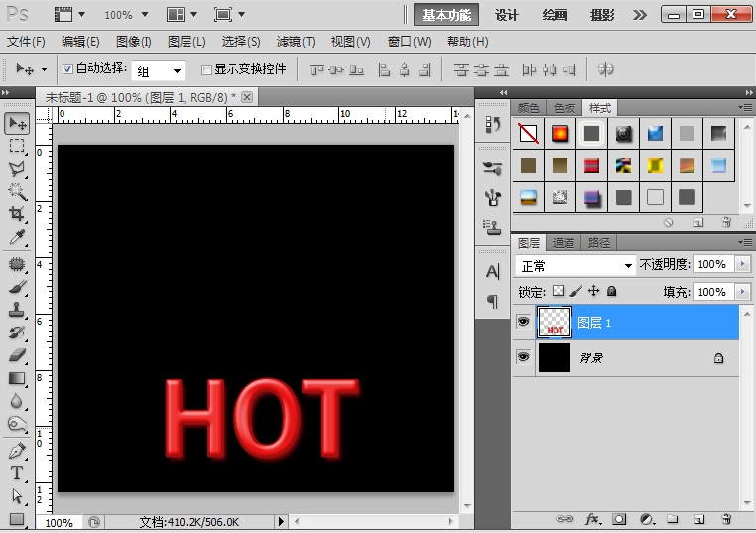Open the Styles panel options menu
The image size is (756, 533).
coord(745,107)
